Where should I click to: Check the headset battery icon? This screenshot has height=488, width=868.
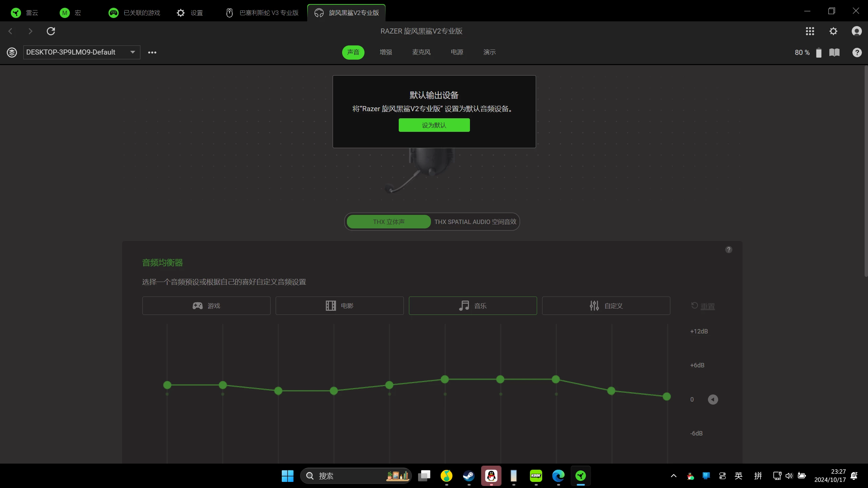(818, 52)
